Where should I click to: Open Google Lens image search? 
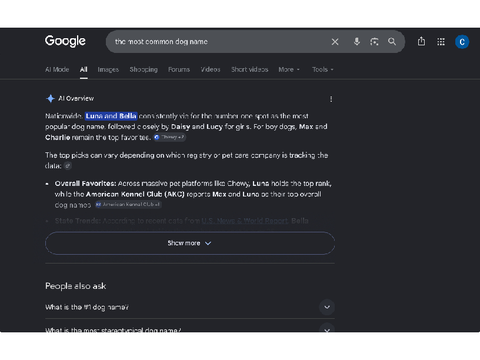[x=374, y=42]
